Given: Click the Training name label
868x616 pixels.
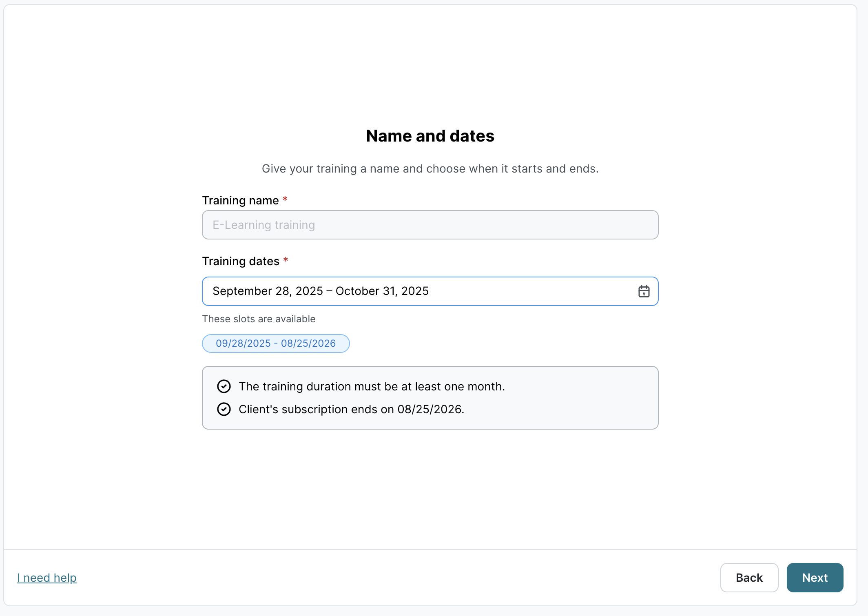Looking at the screenshot, I should [x=240, y=200].
